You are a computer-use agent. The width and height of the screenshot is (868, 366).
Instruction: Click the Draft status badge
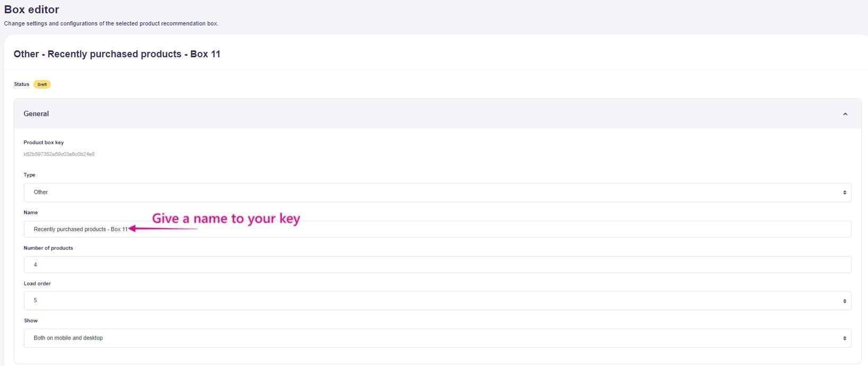pyautogui.click(x=42, y=84)
